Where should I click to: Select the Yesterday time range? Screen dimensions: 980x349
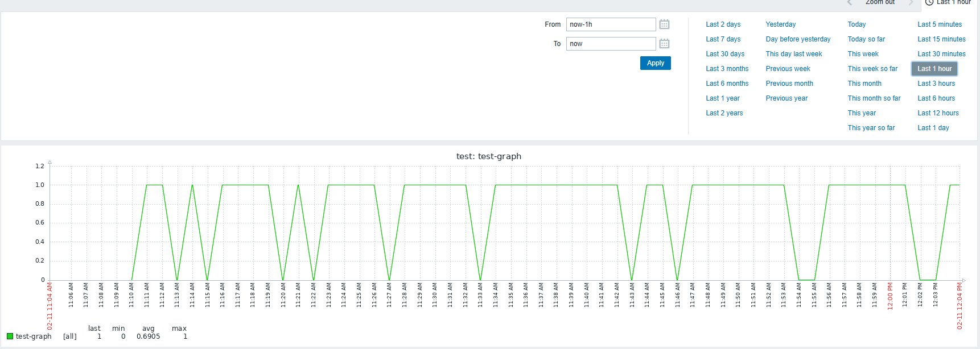pos(780,24)
